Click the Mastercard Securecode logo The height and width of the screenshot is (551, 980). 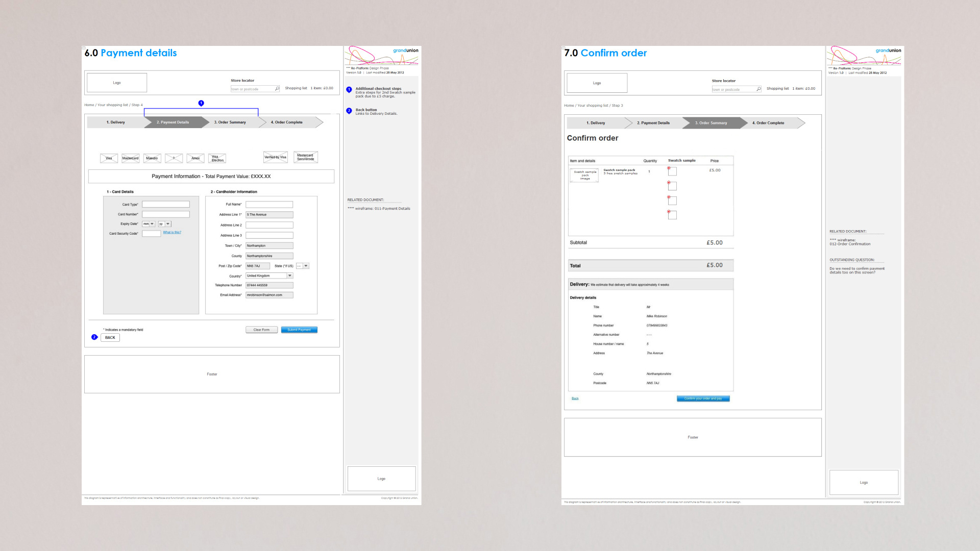coord(305,157)
